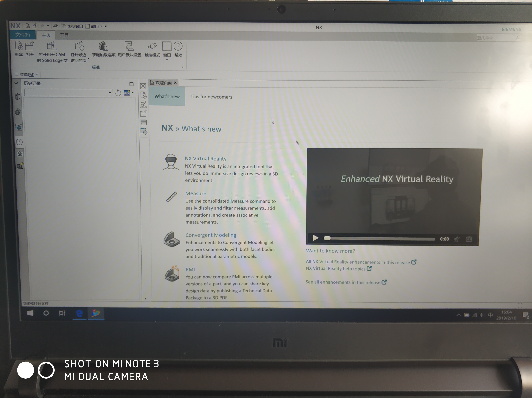Viewport: 532px width, 398px height.
Task: Click the top X icon in vertical toolbar
Action: coord(143,86)
